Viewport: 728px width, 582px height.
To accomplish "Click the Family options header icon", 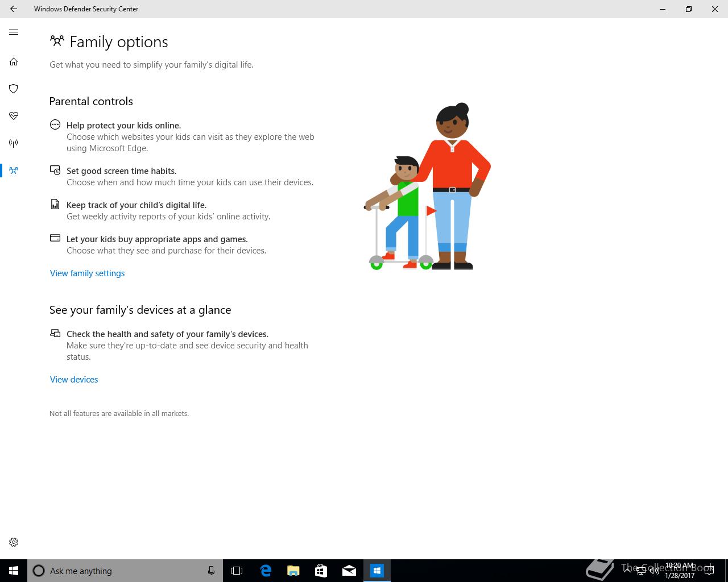I will [57, 41].
